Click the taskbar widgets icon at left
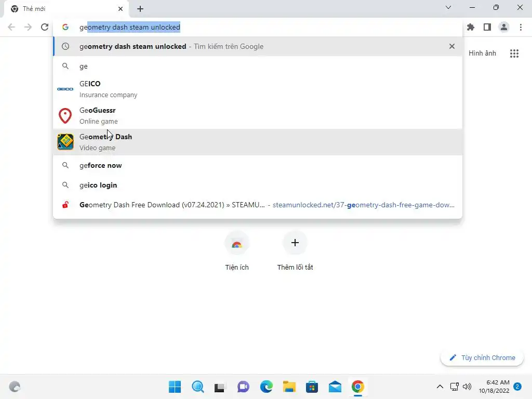 [x=15, y=387]
